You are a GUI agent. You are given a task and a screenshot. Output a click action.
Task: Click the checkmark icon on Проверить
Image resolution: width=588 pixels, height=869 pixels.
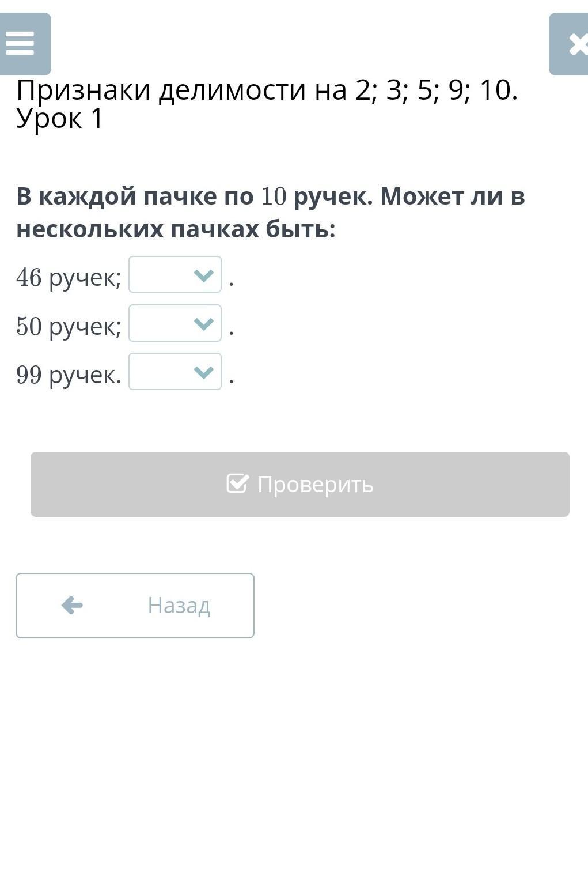point(237,483)
